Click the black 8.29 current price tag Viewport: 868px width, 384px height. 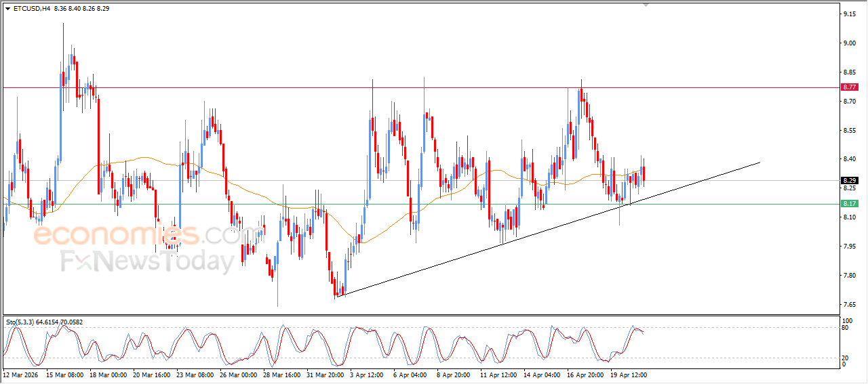pos(848,181)
